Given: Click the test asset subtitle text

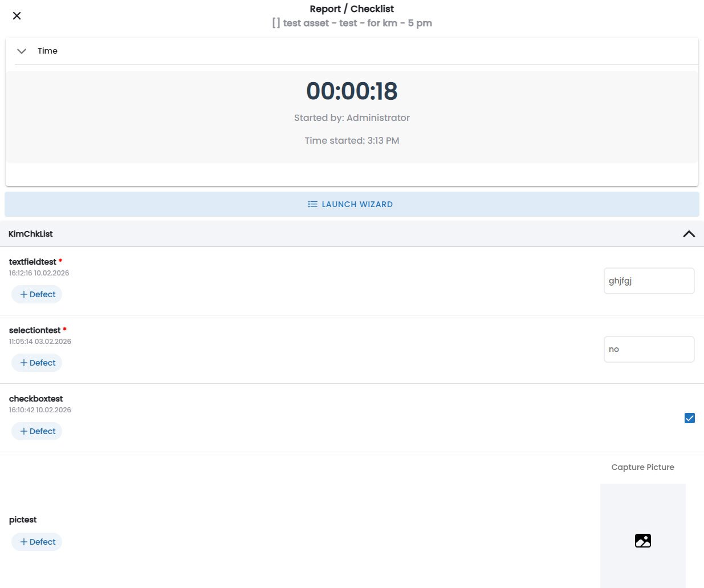Looking at the screenshot, I should pos(352,23).
